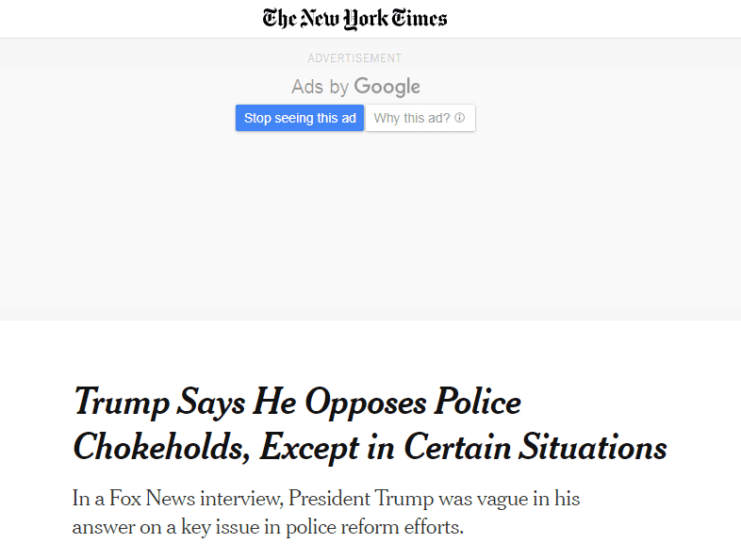This screenshot has height=560, width=741.
Task: Click the gothic "The" in the masthead
Action: [279, 19]
